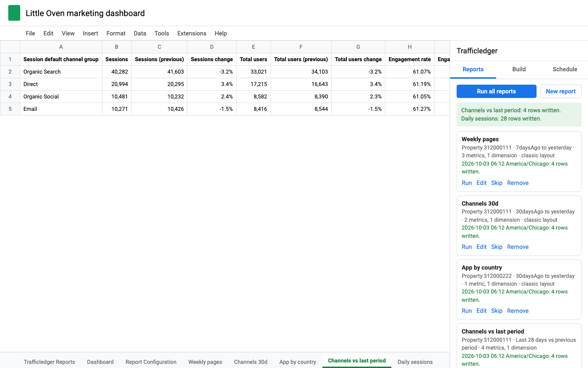Open the Data menu

click(140, 33)
